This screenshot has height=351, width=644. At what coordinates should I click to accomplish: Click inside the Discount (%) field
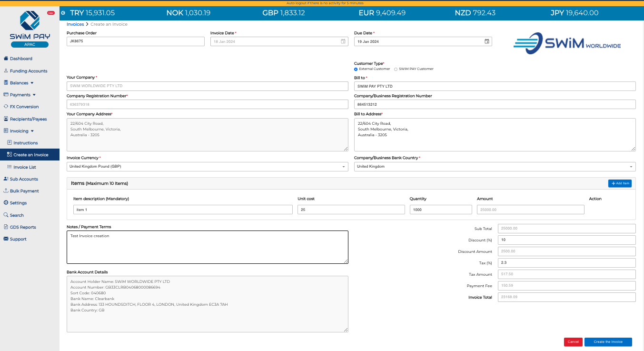(566, 240)
